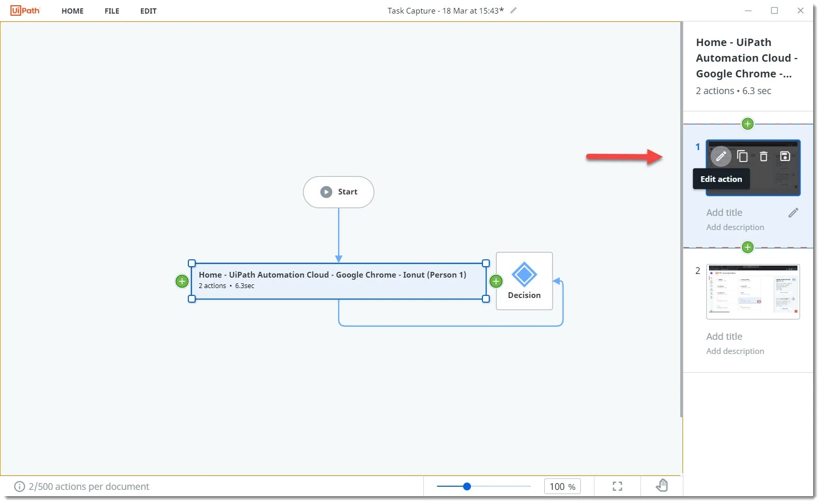
Task: Click the fit-to-screen icon in status bar
Action: 617,487
